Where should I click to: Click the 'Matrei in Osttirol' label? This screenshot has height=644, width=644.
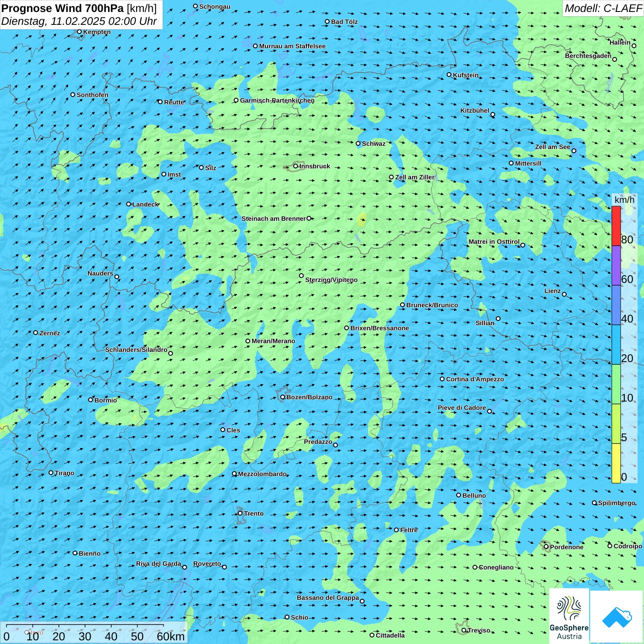tap(494, 241)
